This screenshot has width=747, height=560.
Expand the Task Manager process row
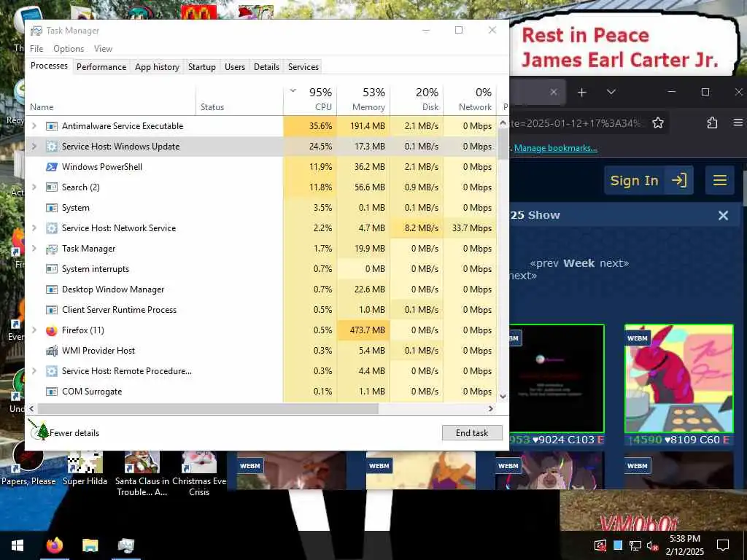click(34, 249)
